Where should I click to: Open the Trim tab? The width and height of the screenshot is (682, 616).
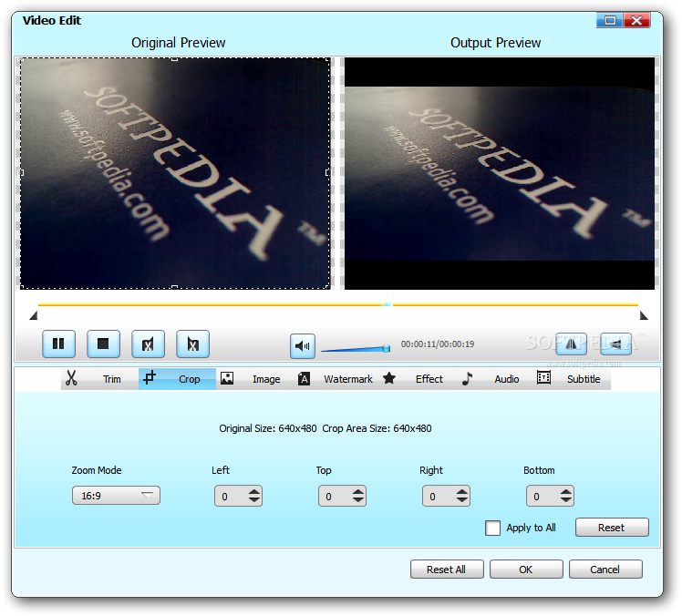[x=112, y=379]
